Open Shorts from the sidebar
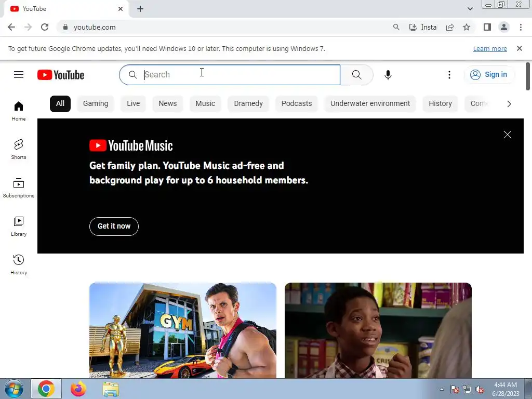 pyautogui.click(x=19, y=150)
